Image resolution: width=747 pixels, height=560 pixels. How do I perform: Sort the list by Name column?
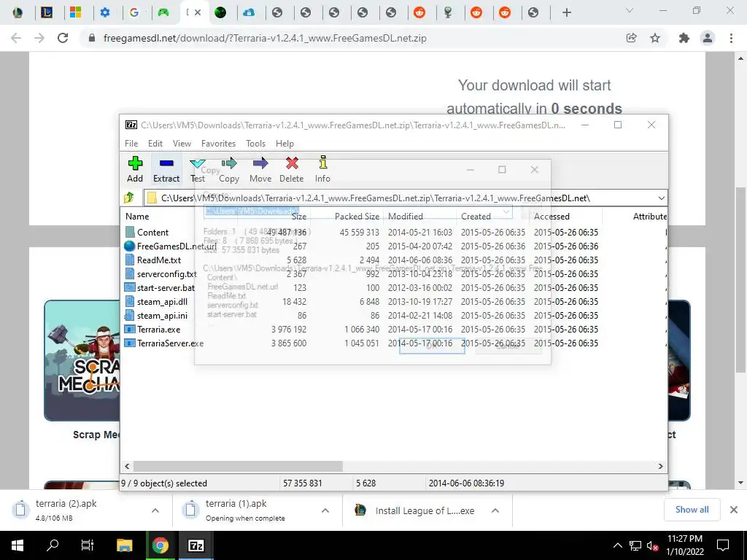137,216
